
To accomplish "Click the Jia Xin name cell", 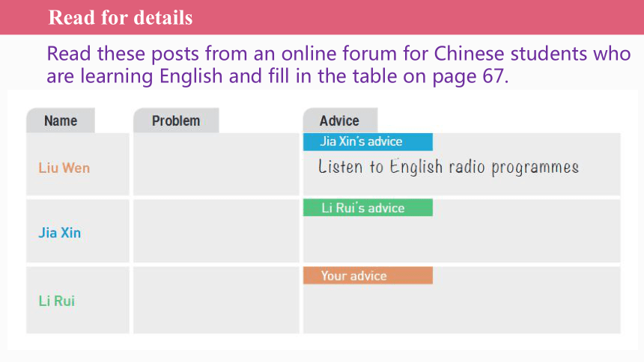I will pos(78,231).
